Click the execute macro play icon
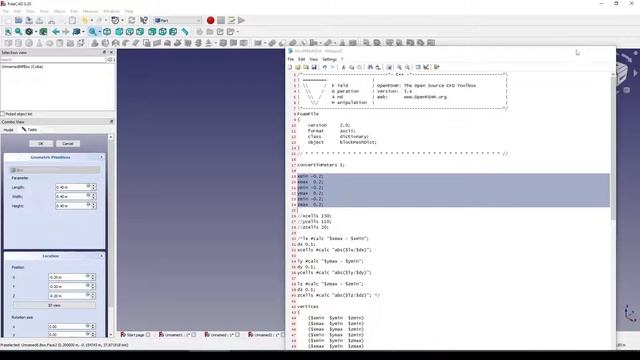Screen dimensions: 640x360 242,20
